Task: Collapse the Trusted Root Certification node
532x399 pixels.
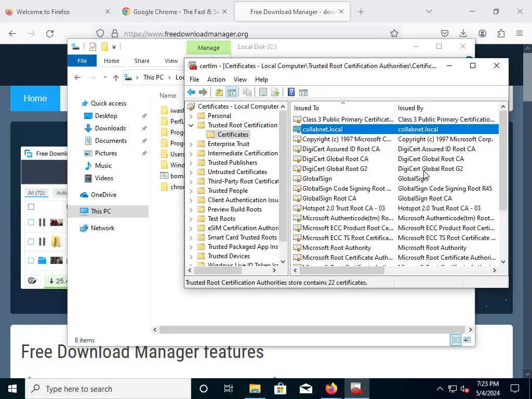Action: pos(191,125)
